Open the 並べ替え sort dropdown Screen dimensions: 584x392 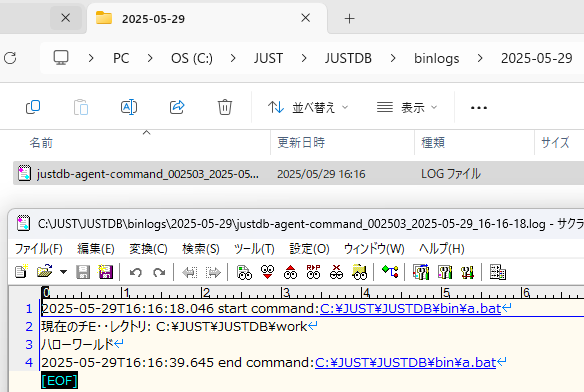click(x=308, y=107)
